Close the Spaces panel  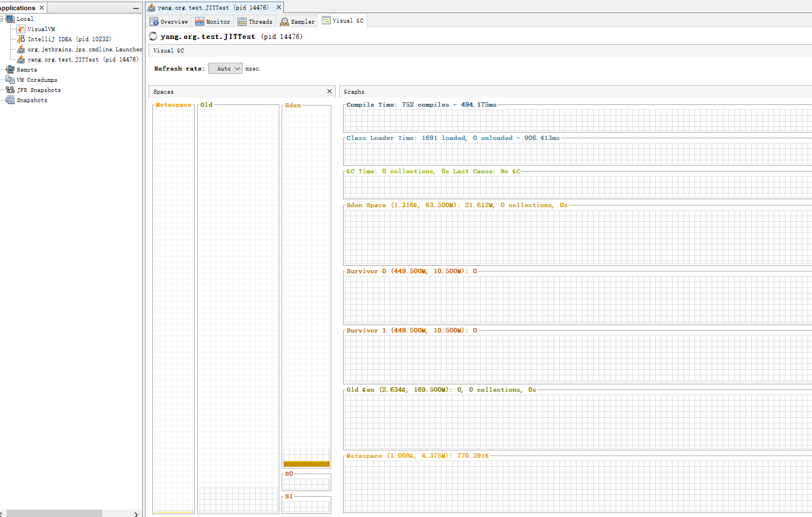point(330,91)
